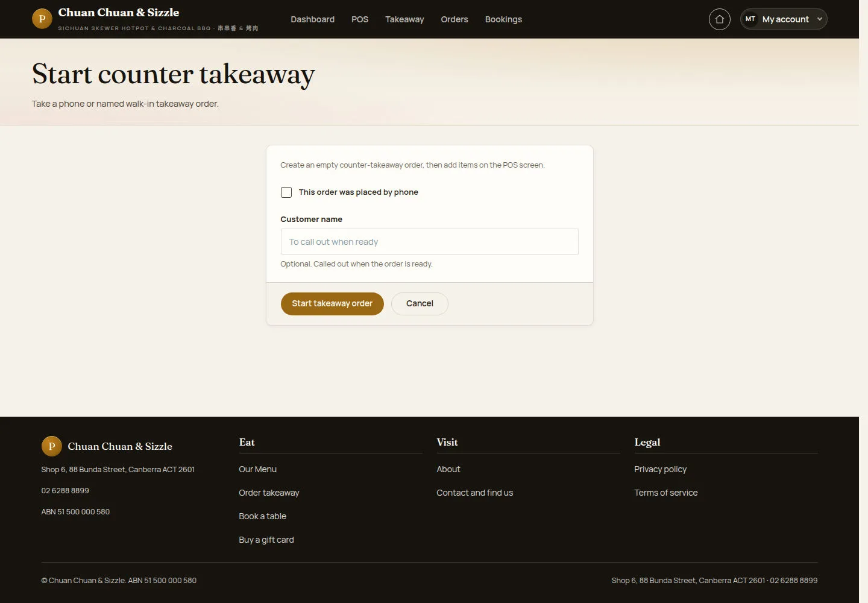Viewport: 868px width, 603px height.
Task: Open the About footer link
Action: click(x=448, y=469)
